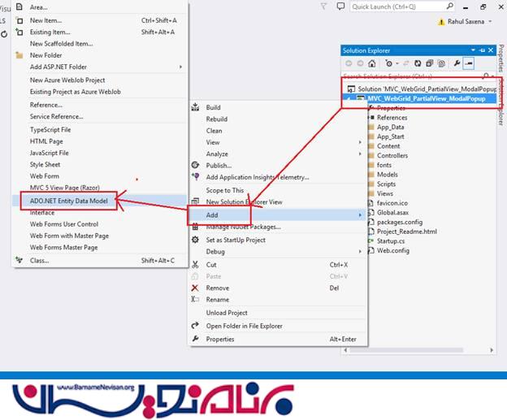Expand the Debug submenu arrow

[x=360, y=252]
